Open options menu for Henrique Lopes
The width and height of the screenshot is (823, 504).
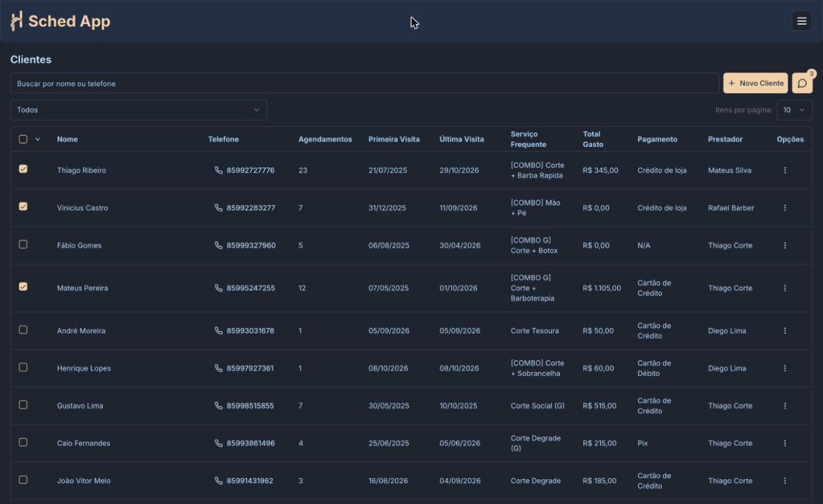(x=785, y=369)
